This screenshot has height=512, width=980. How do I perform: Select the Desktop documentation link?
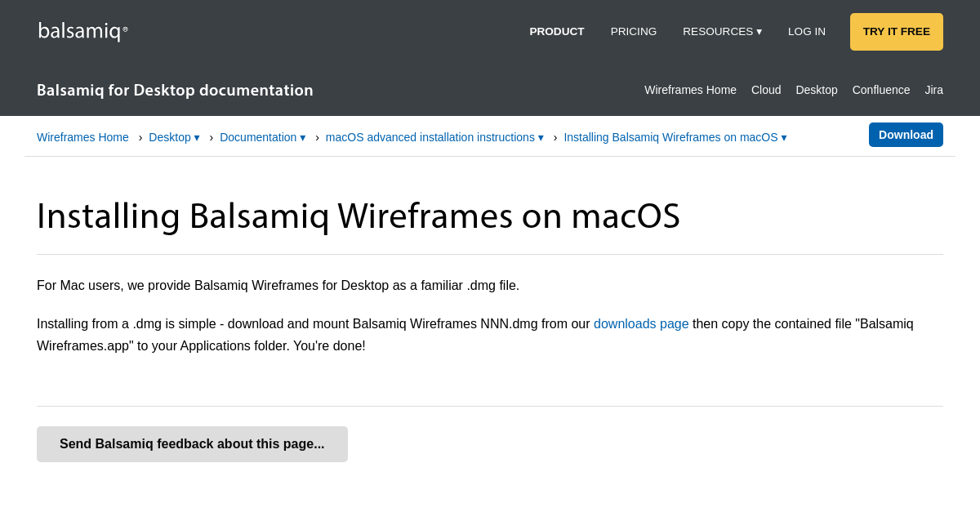tap(816, 90)
